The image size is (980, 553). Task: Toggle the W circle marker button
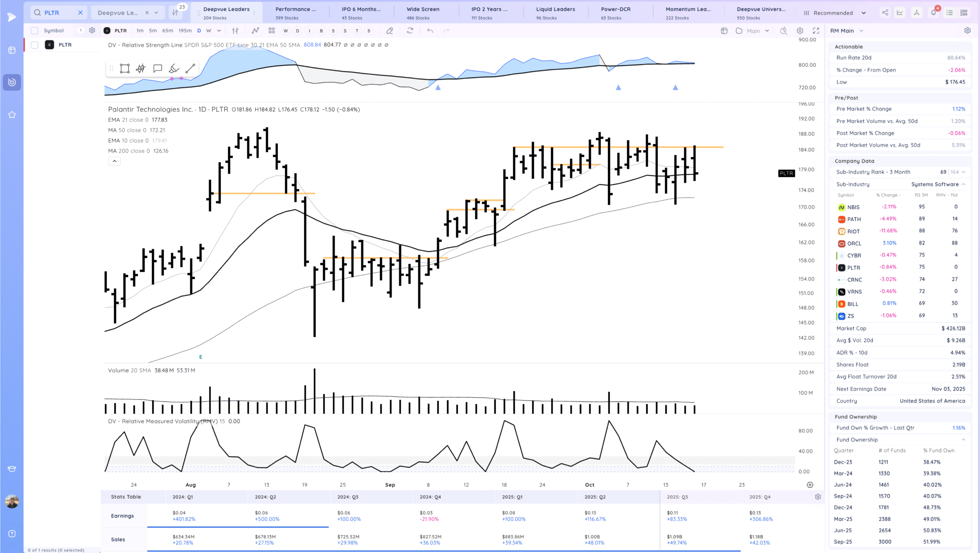tap(286, 31)
